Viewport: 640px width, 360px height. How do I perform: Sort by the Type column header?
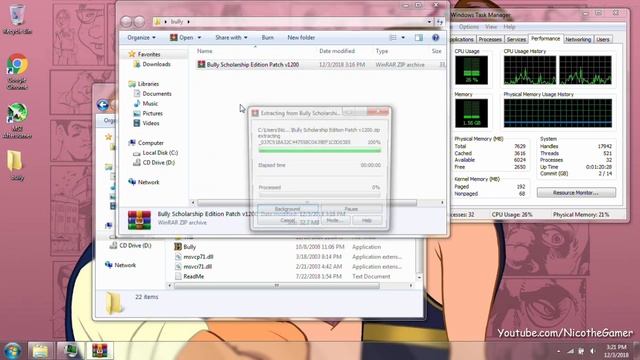coord(382,51)
